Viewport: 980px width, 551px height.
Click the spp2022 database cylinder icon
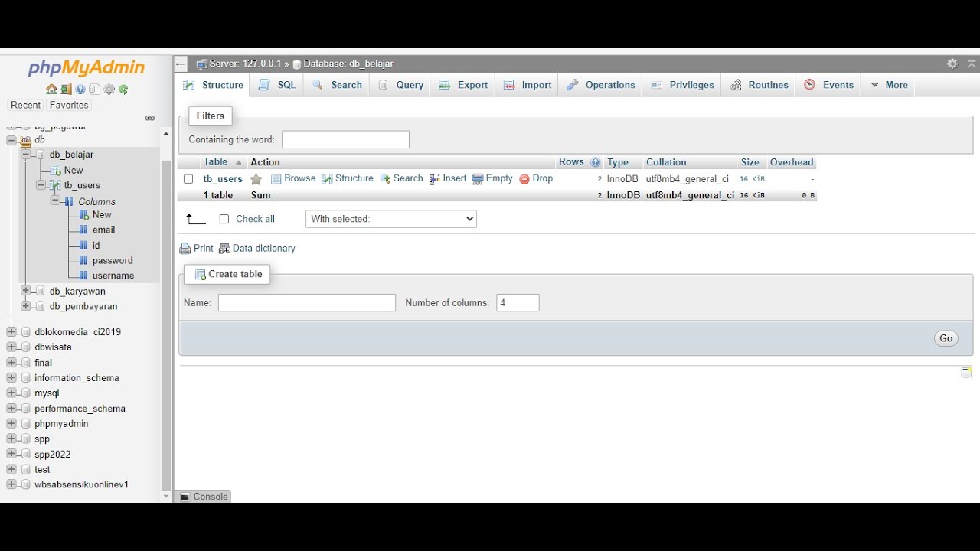pyautogui.click(x=25, y=455)
